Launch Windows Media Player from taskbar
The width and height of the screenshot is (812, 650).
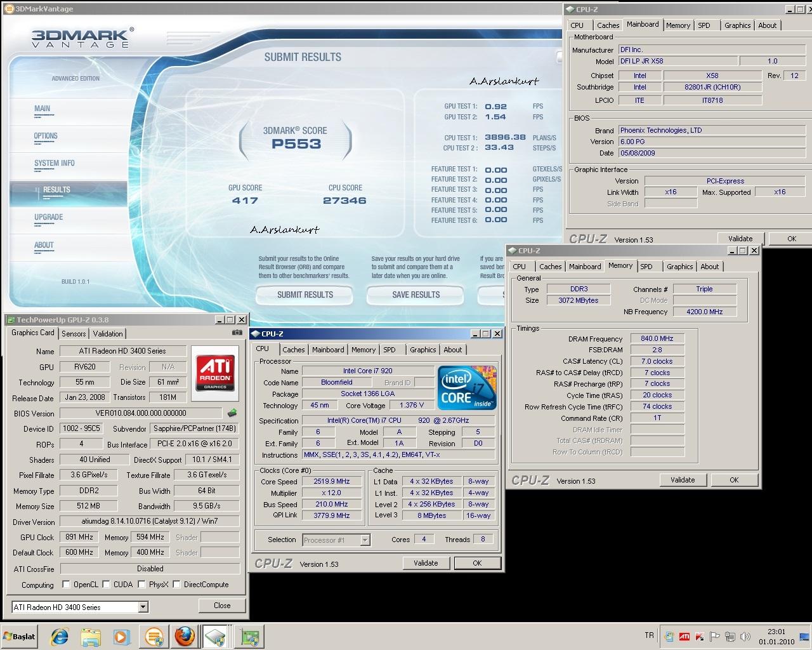pyautogui.click(x=121, y=636)
